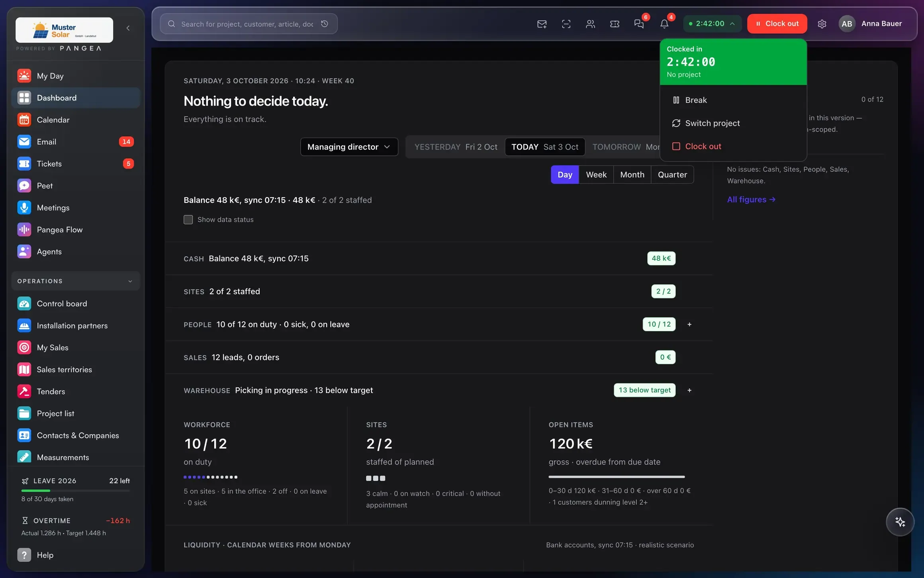Open the notifications bell icon
Viewport: 924px width, 578px height.
click(664, 24)
